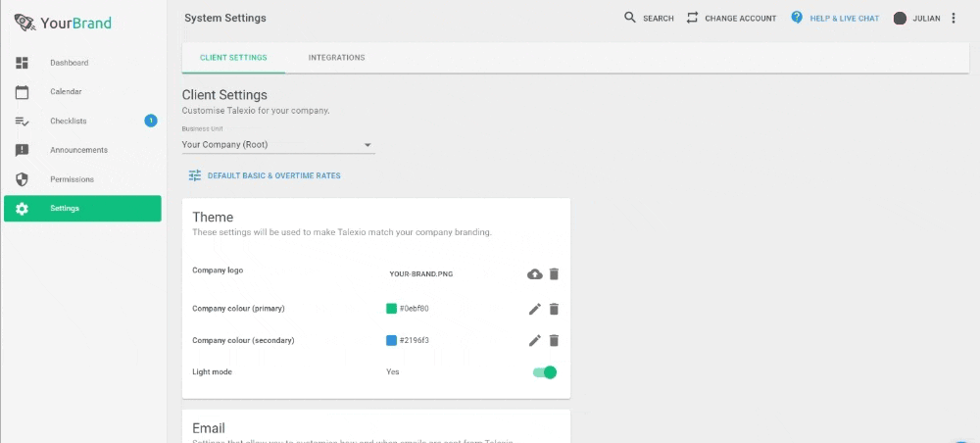Image resolution: width=980 pixels, height=443 pixels.
Task: Click the overtime rates sliders icon
Action: (195, 175)
